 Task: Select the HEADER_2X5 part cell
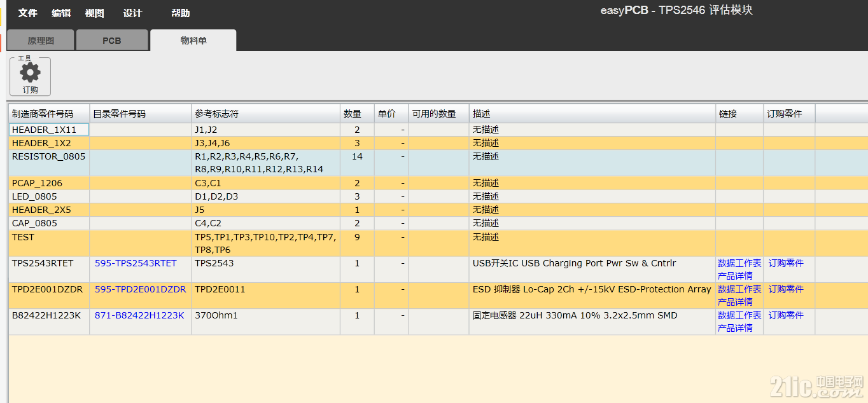(49, 210)
